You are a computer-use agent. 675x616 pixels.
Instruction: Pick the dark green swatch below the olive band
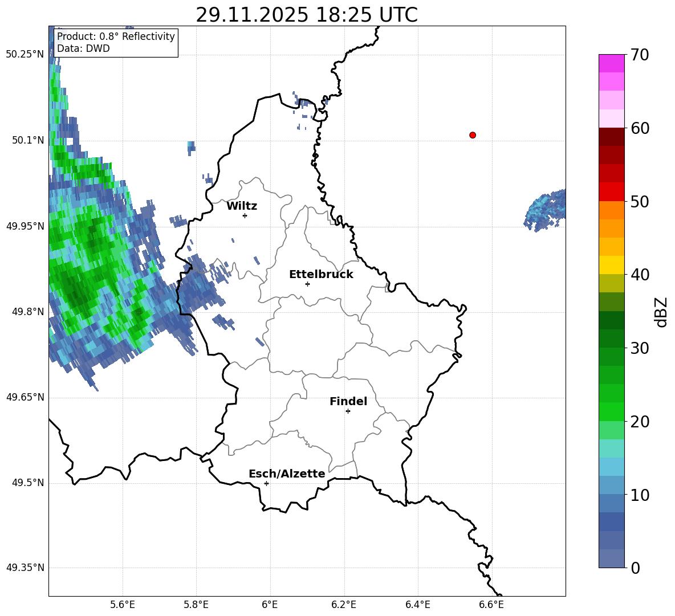[x=611, y=320]
